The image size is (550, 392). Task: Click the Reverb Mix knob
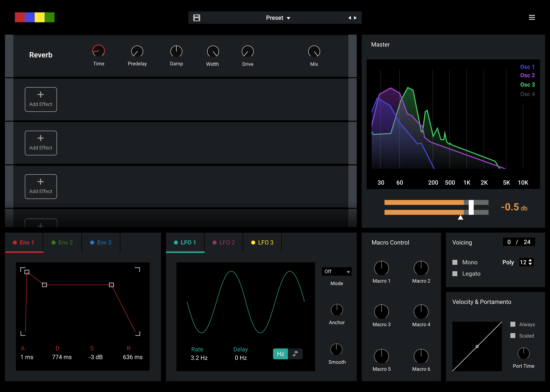(x=314, y=51)
